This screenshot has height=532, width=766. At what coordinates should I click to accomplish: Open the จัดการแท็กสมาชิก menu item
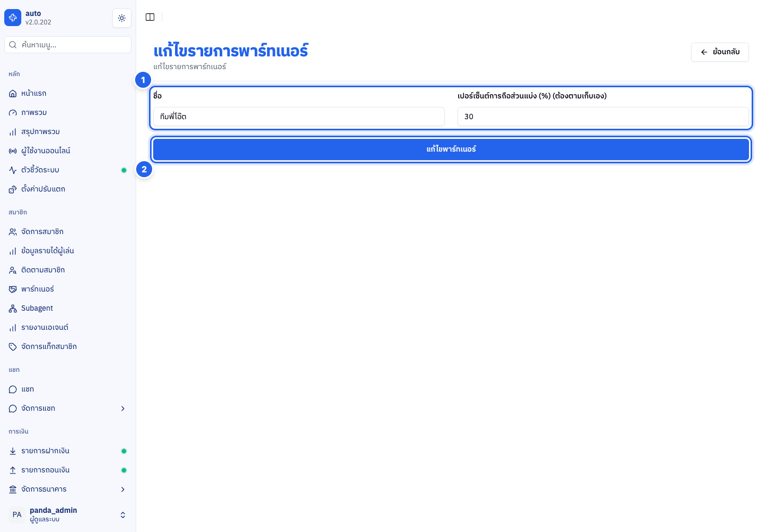pos(68,347)
